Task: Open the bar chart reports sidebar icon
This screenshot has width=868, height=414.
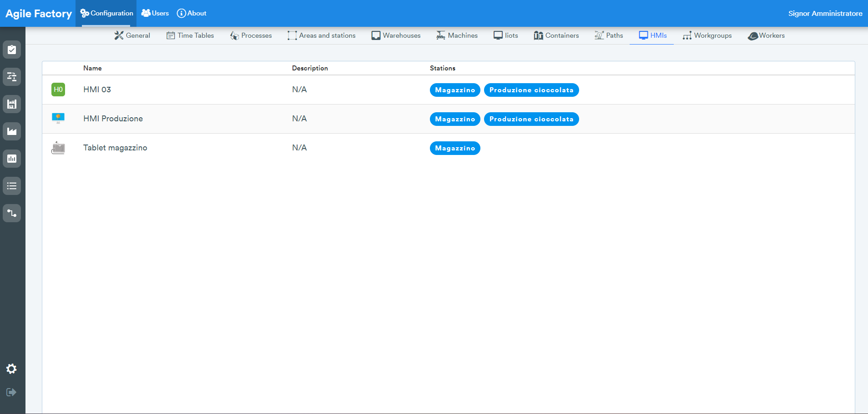Action: click(x=12, y=159)
